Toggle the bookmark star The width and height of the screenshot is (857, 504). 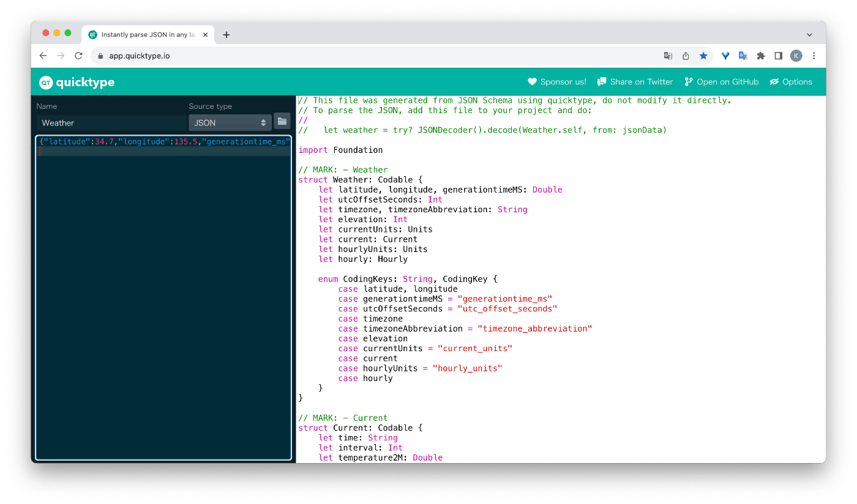pyautogui.click(x=703, y=56)
